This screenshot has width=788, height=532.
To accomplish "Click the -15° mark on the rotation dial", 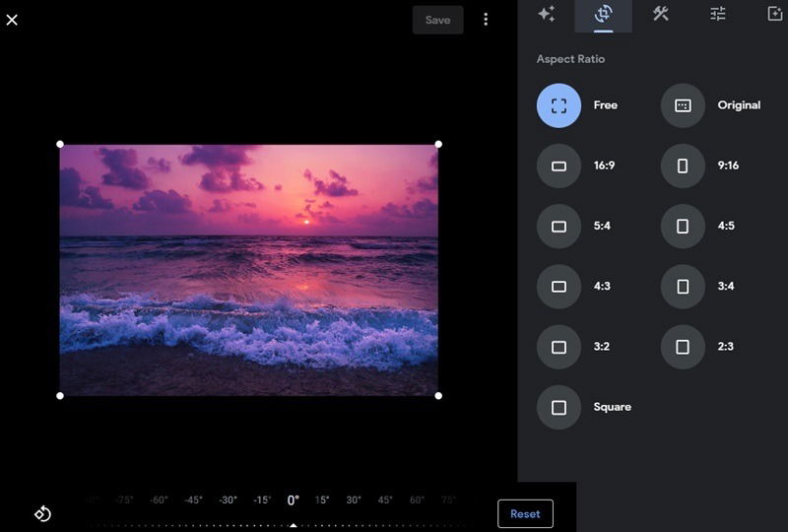I will coord(262,499).
